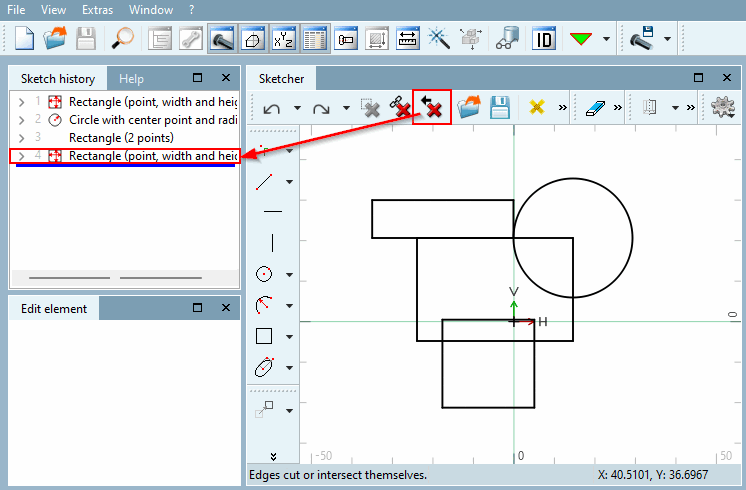Click the cubes with arrows icon
Image resolution: width=746 pixels, height=490 pixels.
tap(471, 39)
